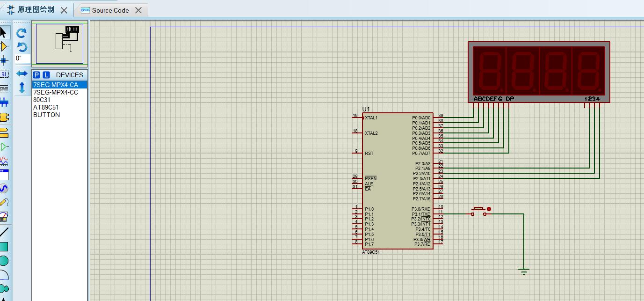
Task: Select the 4-digit seven-segment display
Action: tap(539, 72)
